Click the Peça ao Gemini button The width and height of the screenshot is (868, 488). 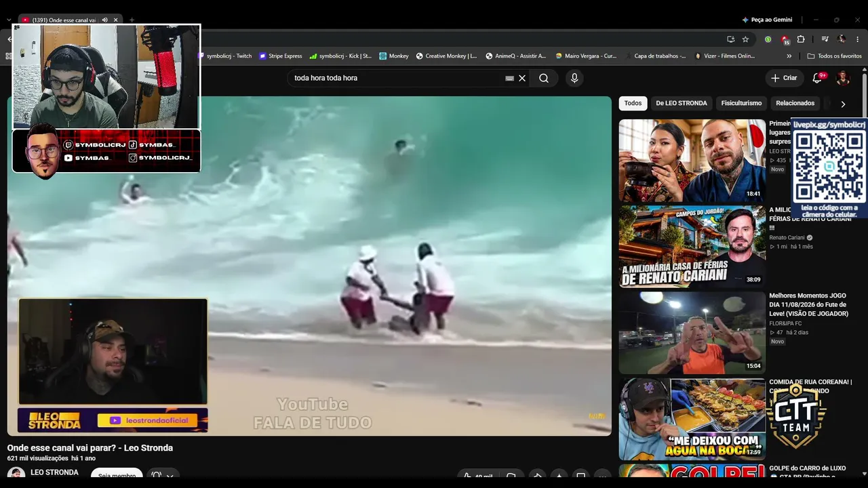pos(767,20)
